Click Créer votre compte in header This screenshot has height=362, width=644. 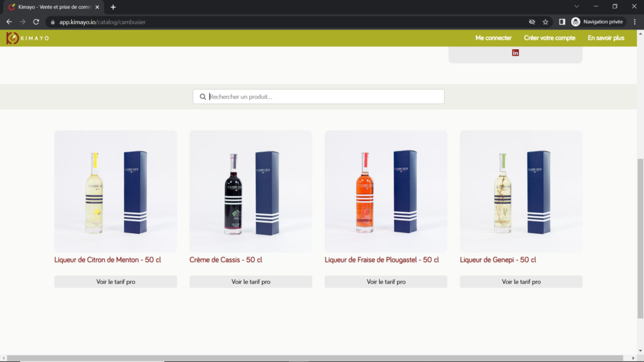click(549, 38)
